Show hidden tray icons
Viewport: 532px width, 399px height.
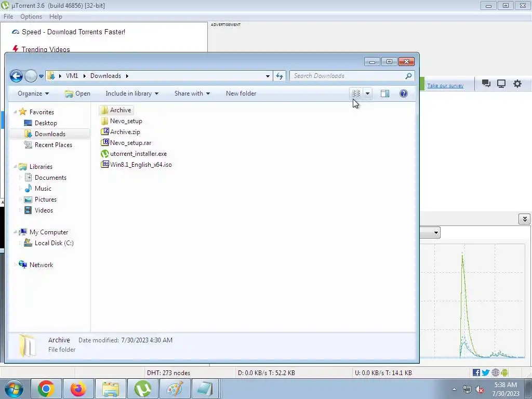click(454, 389)
